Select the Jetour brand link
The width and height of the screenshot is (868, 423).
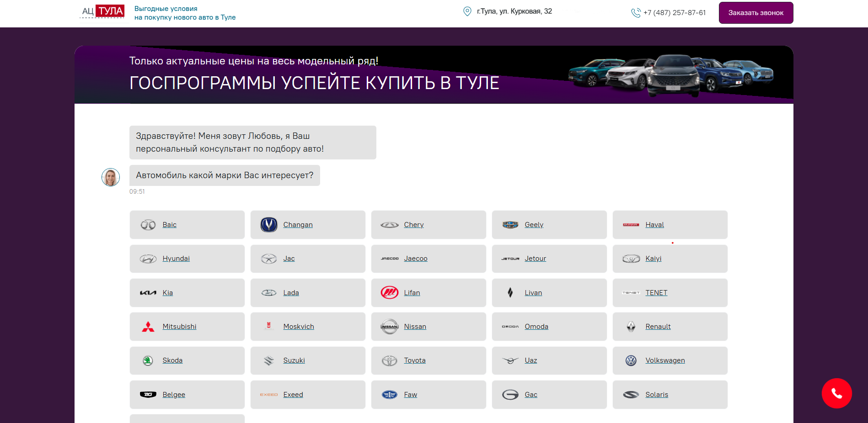(536, 259)
